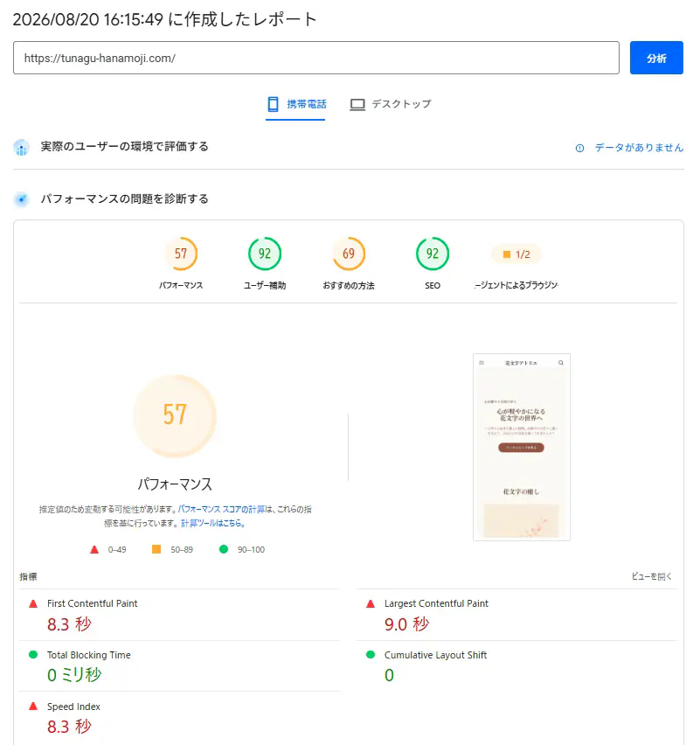Open the データがありません link
700x745 pixels.
tap(639, 148)
